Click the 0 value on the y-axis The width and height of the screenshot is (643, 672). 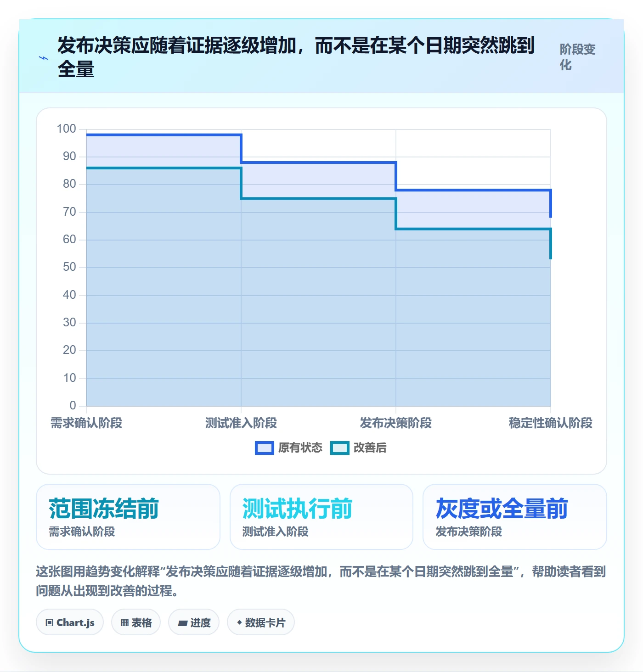[73, 406]
